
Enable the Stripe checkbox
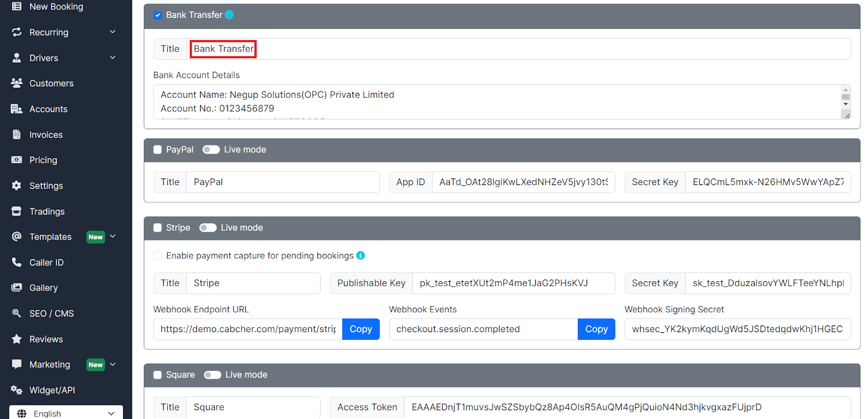pyautogui.click(x=157, y=228)
